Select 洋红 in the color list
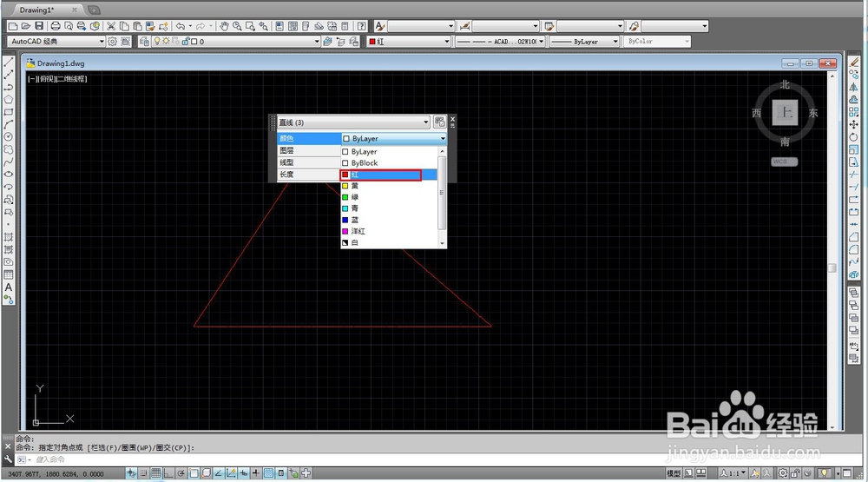 (389, 231)
